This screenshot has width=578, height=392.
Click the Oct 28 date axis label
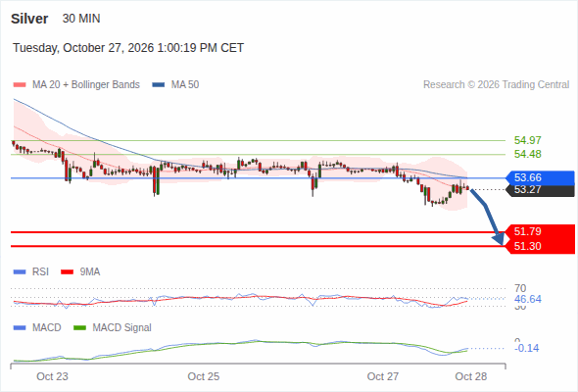pos(471,376)
